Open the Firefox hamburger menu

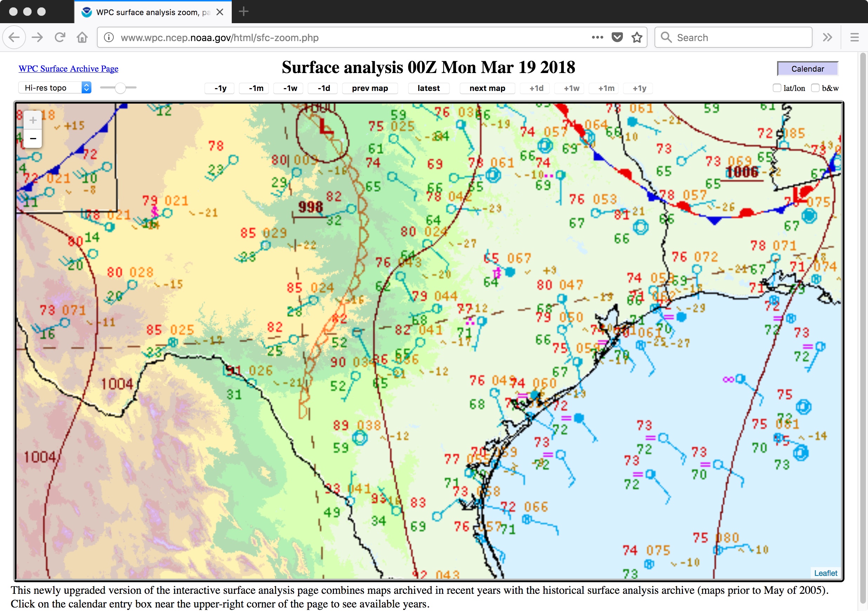pos(854,38)
